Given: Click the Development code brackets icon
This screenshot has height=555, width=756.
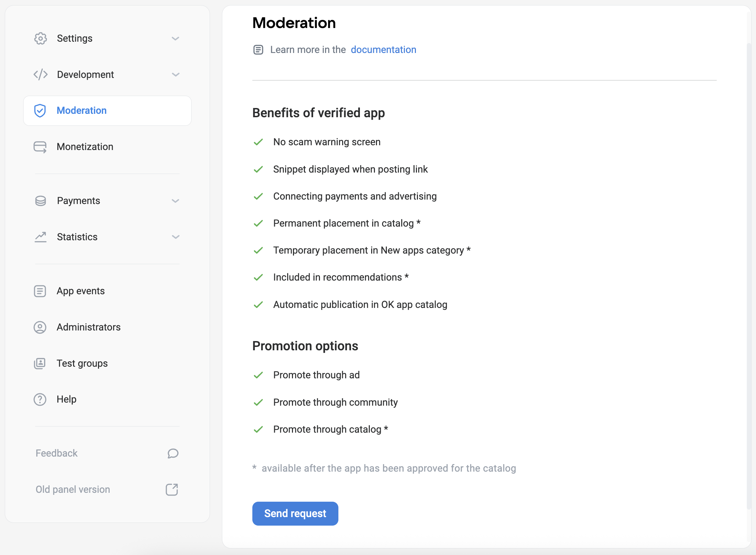Looking at the screenshot, I should (40, 75).
